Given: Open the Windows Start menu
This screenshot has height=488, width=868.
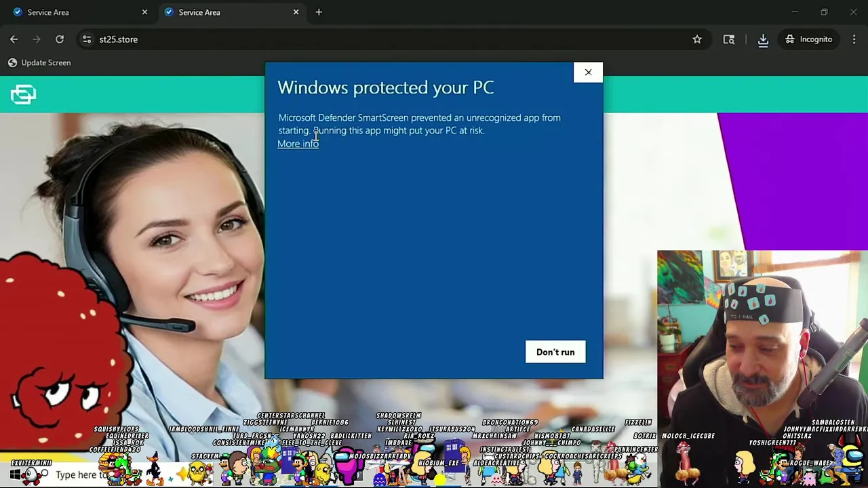Looking at the screenshot, I should point(14,474).
